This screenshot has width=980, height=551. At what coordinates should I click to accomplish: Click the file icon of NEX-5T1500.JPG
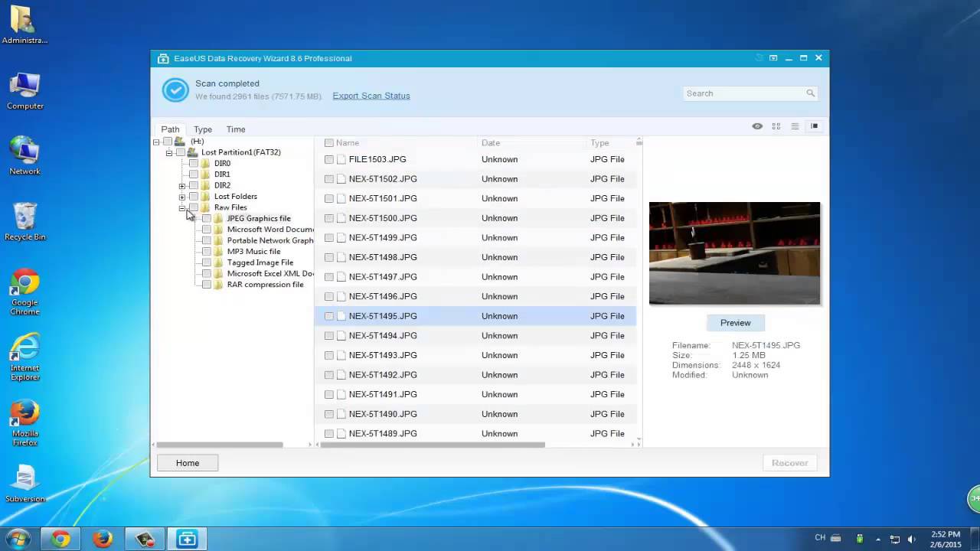[x=341, y=218]
